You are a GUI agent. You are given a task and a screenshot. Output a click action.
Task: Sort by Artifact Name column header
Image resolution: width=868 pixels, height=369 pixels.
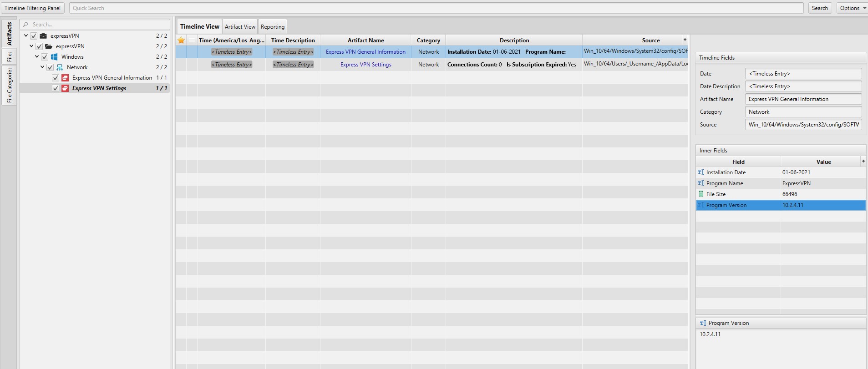tap(365, 40)
